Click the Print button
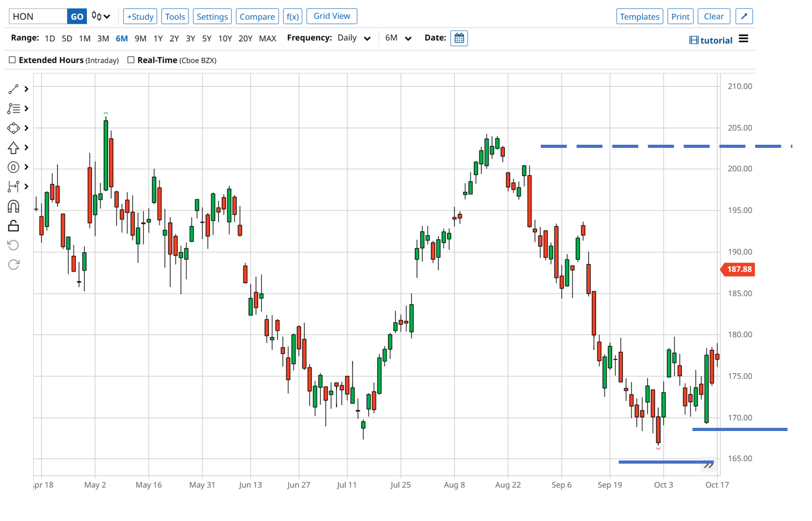The width and height of the screenshot is (812, 521). pyautogui.click(x=680, y=16)
